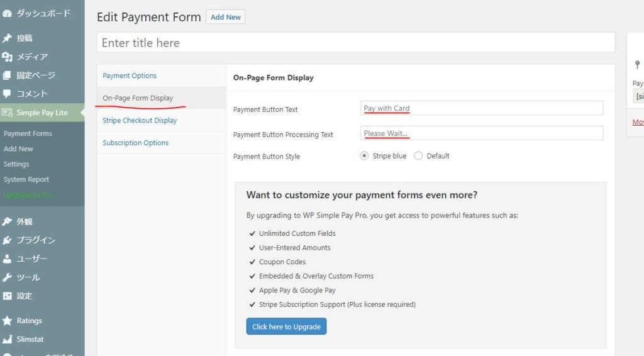Click the Pages (固定ページ) icon
The image size is (644, 356).
tap(6, 75)
